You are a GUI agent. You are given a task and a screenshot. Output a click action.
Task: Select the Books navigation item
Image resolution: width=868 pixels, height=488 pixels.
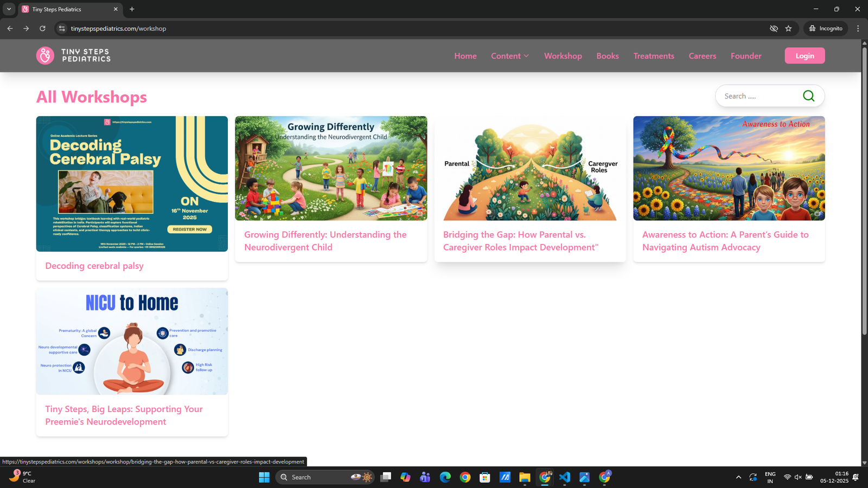pos(607,56)
